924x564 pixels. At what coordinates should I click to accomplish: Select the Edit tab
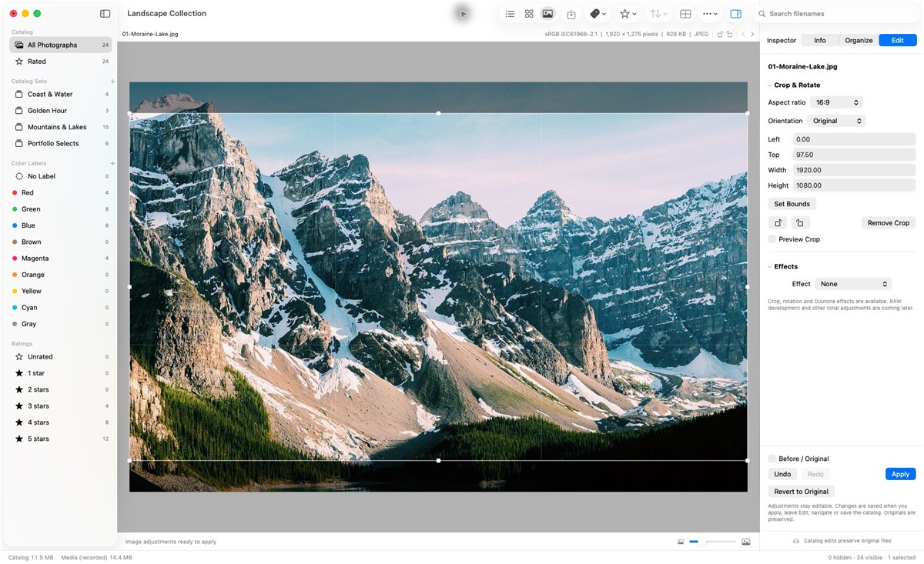[x=898, y=40]
